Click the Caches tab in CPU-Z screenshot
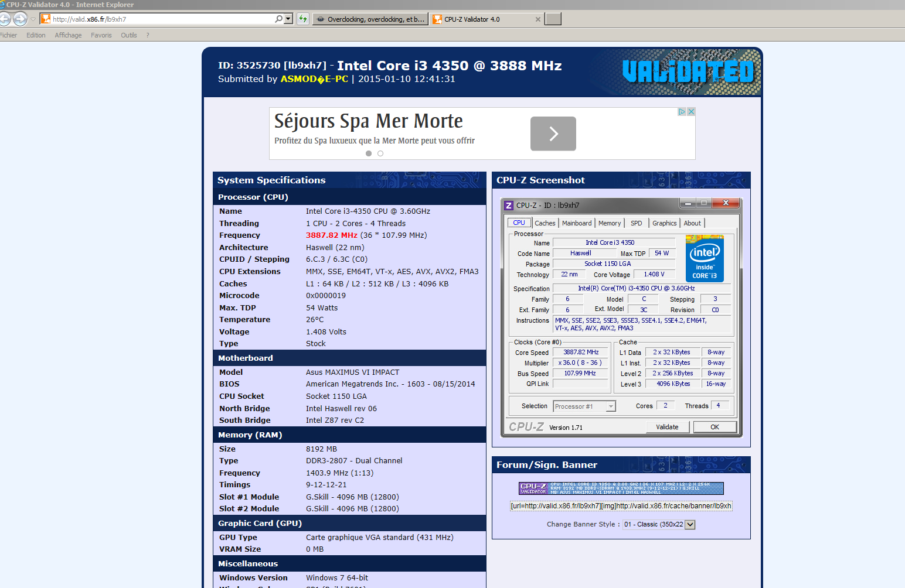This screenshot has width=905, height=588. [545, 223]
